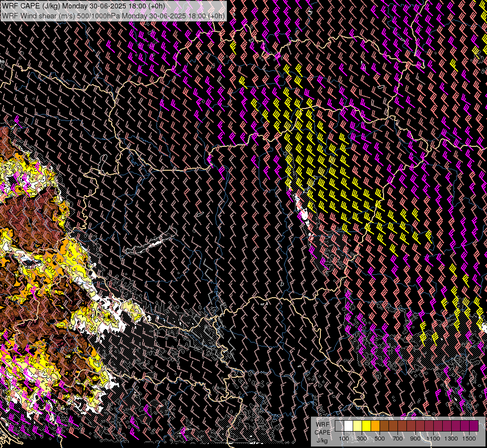Image resolution: width=487 pixels, height=448 pixels.
Task: Click the WRF Wind shear title line
Action: (x=113, y=15)
